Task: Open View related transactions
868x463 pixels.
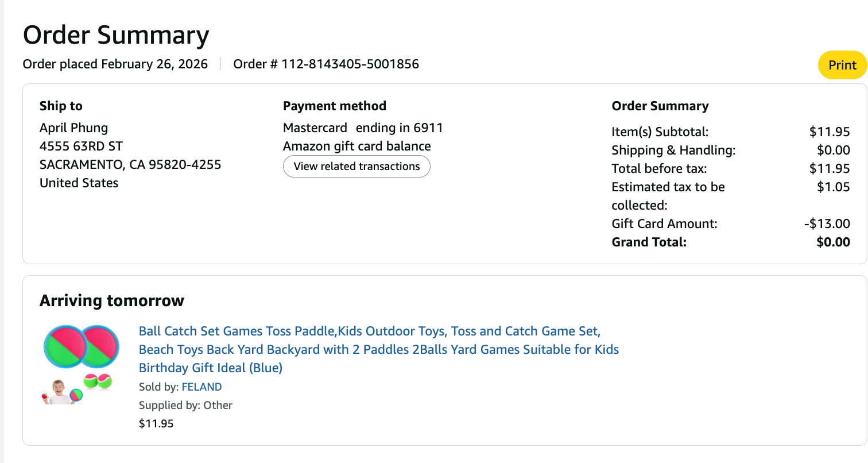Action: [356, 167]
